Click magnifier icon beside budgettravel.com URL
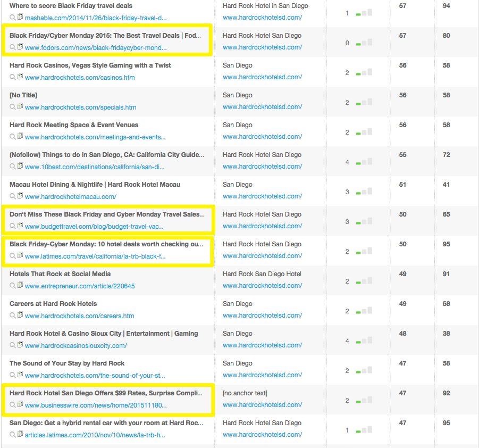The image size is (479, 448). 13,226
